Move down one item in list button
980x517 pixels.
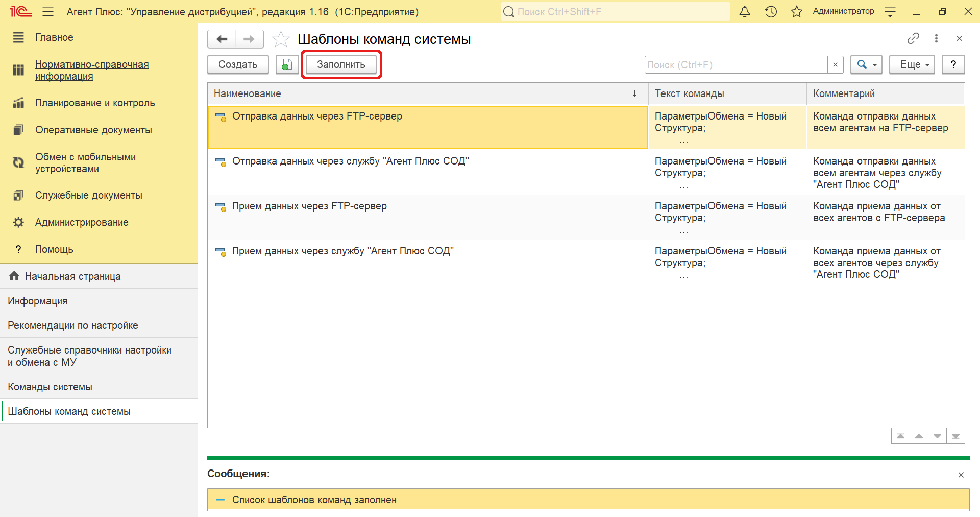pyautogui.click(x=937, y=436)
